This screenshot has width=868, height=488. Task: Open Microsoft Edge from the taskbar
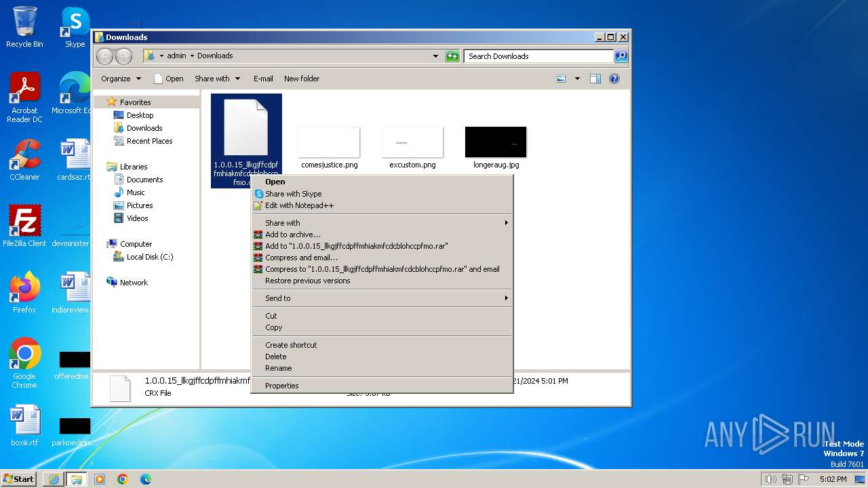(x=146, y=479)
